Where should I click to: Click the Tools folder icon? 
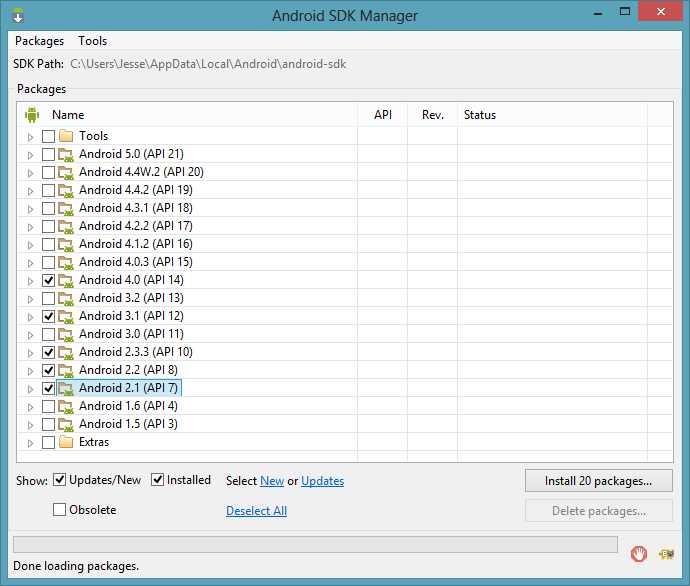click(x=67, y=136)
